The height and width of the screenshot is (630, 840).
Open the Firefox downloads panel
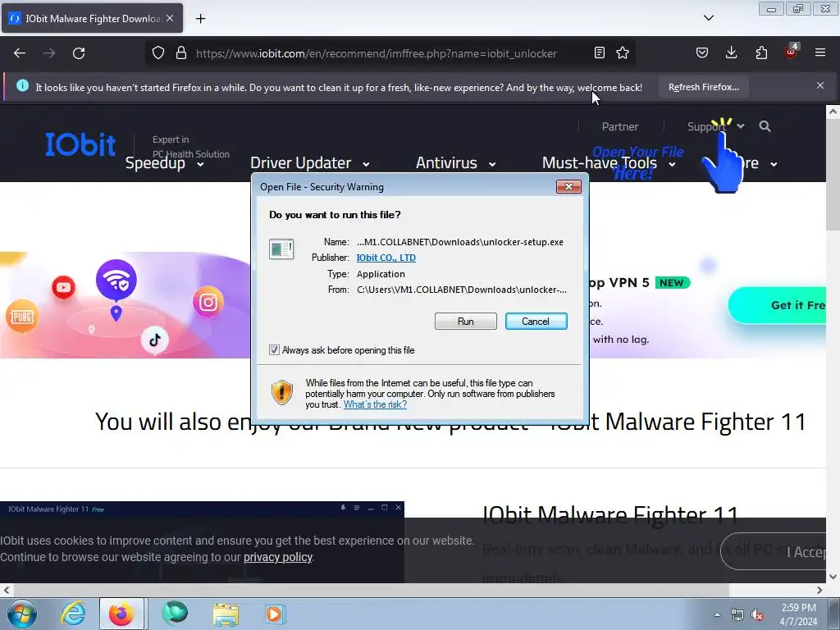pyautogui.click(x=731, y=52)
